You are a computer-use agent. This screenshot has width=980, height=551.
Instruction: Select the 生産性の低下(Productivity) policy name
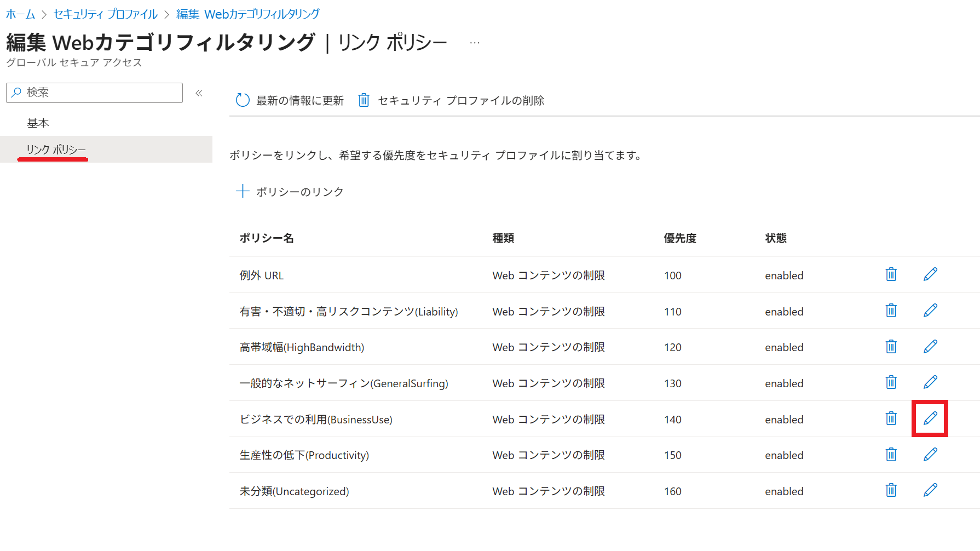coord(304,455)
